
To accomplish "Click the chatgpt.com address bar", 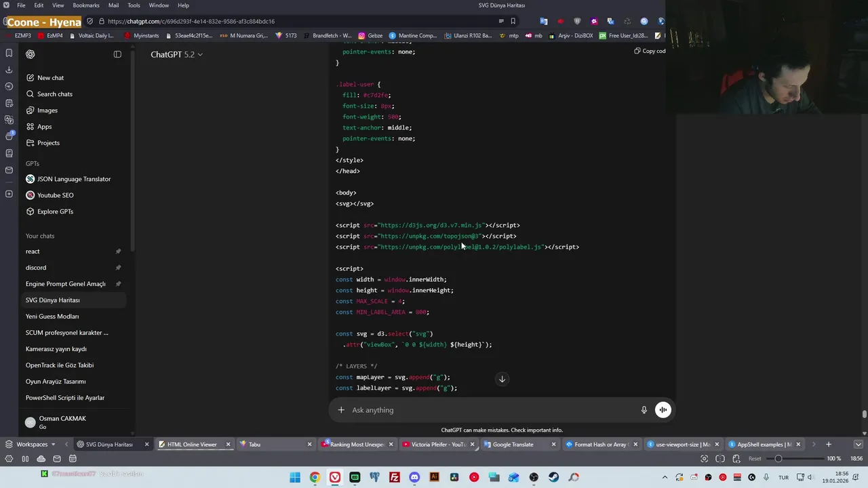I will tap(298, 21).
